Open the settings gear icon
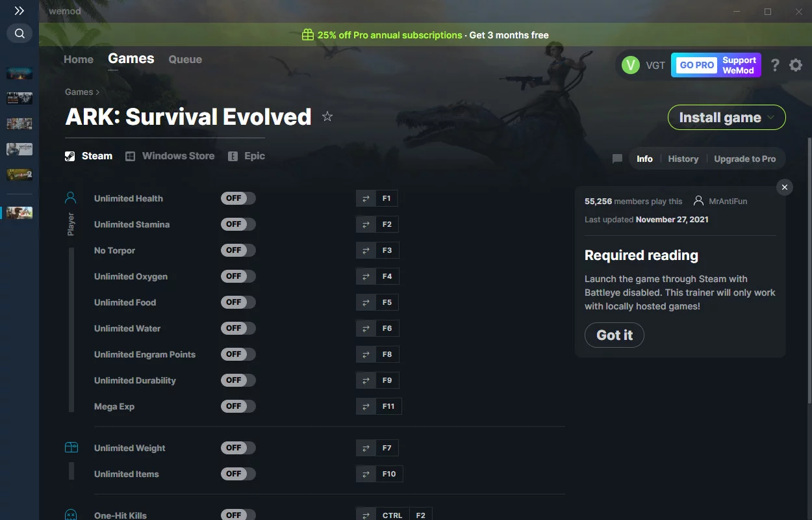 pyautogui.click(x=796, y=65)
